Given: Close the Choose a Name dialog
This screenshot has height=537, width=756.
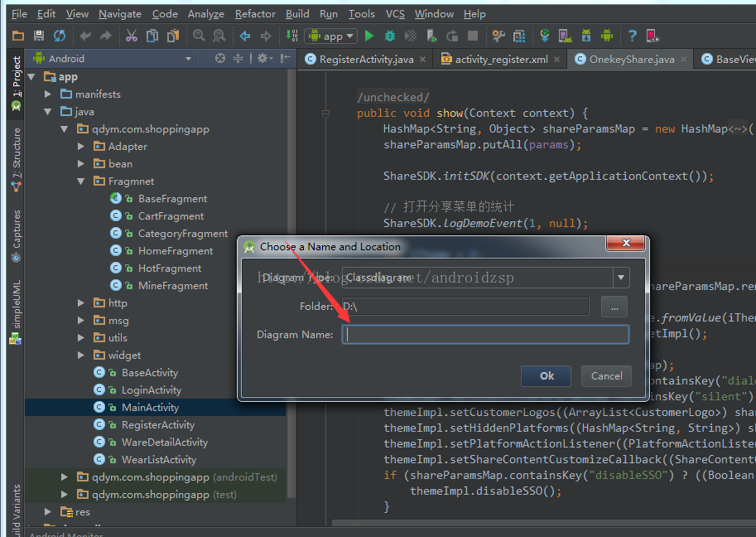Looking at the screenshot, I should [626, 243].
